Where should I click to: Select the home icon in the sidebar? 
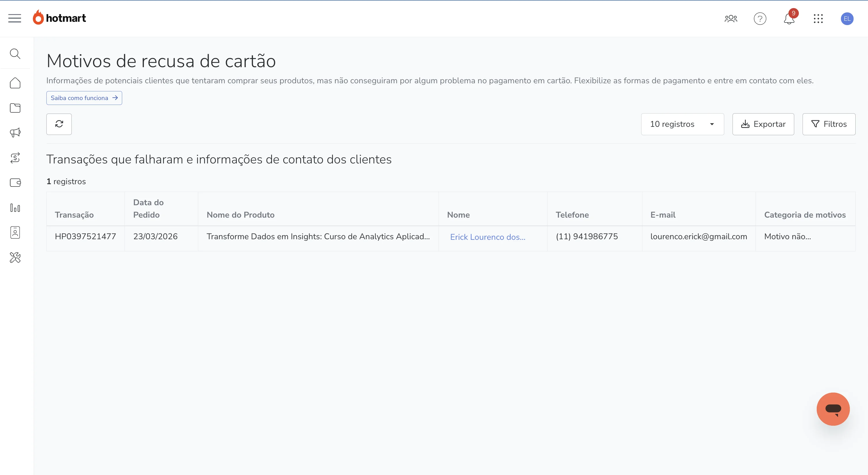[15, 83]
